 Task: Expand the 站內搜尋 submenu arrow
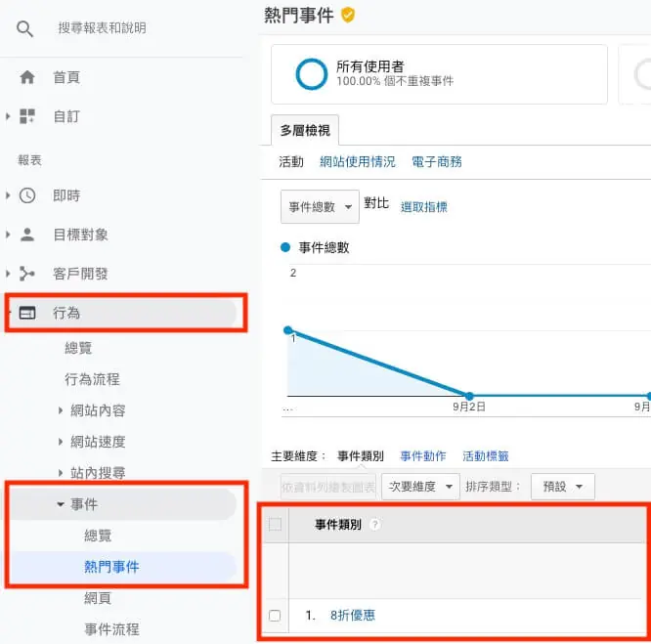click(x=61, y=473)
